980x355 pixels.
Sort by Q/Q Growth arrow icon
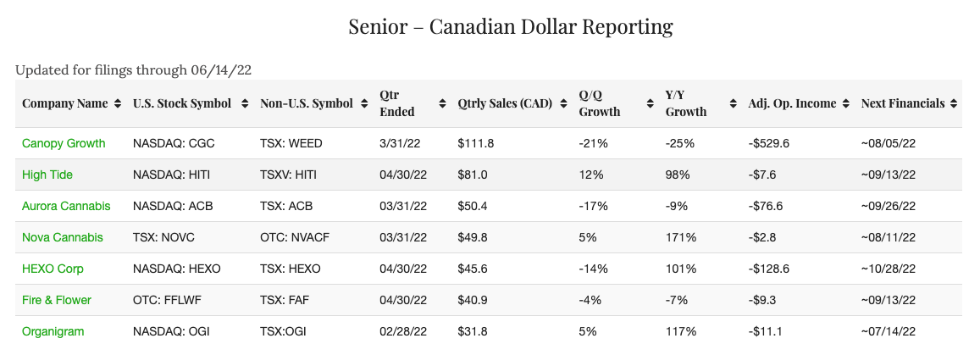click(x=650, y=103)
